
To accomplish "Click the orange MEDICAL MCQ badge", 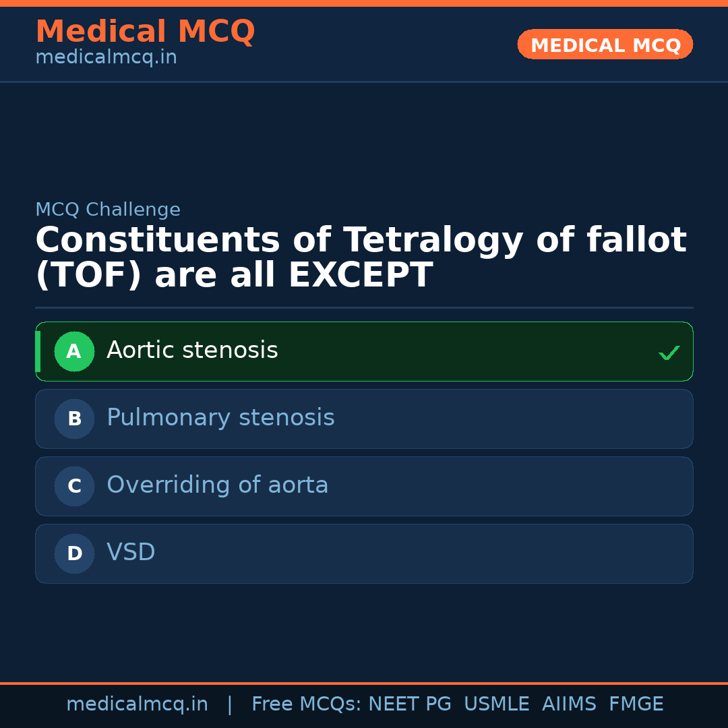I will (x=605, y=44).
